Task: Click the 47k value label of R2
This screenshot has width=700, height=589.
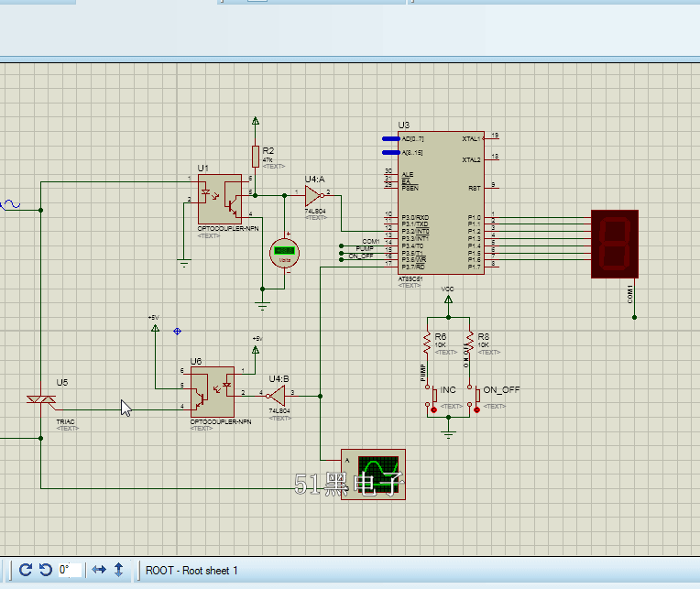Action: click(268, 159)
